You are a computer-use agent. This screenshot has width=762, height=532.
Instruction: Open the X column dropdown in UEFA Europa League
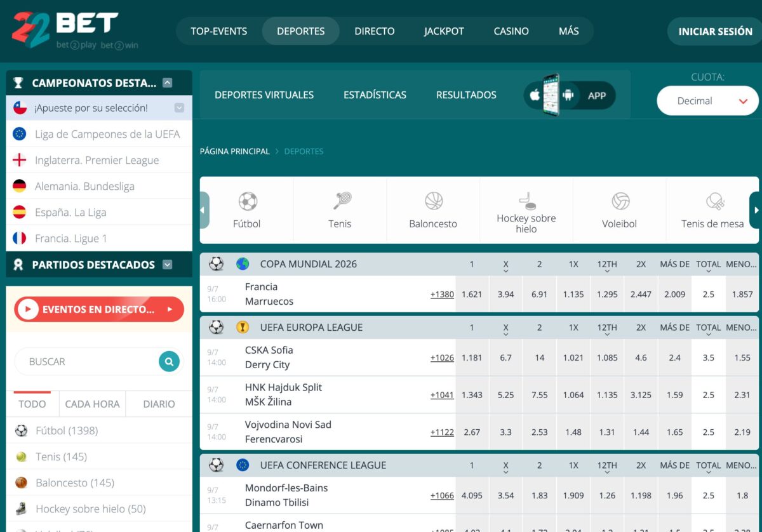(x=505, y=335)
